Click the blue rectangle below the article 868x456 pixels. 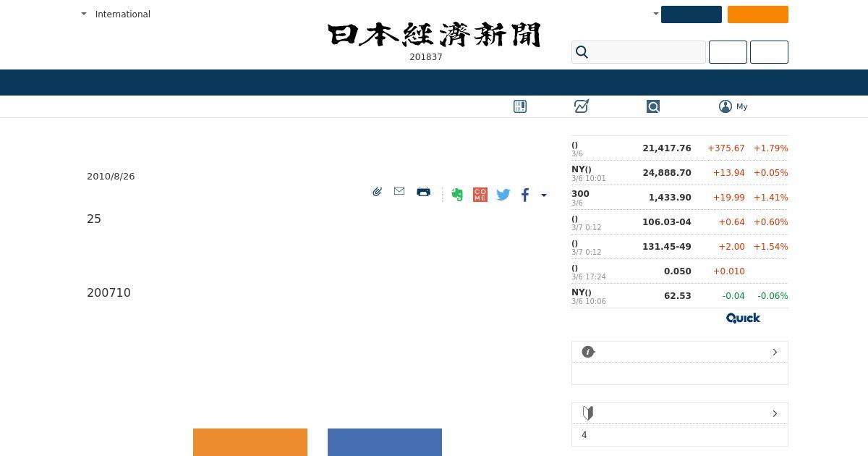point(385,442)
